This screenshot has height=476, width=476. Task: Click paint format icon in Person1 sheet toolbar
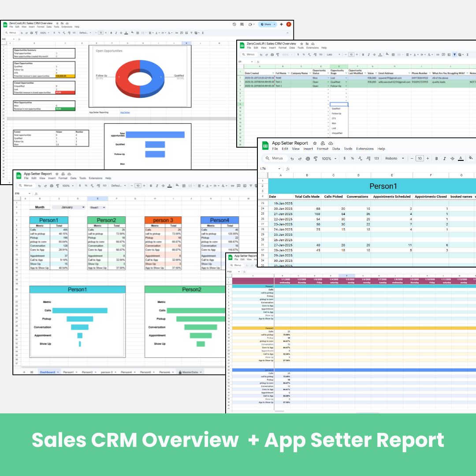pyautogui.click(x=315, y=158)
